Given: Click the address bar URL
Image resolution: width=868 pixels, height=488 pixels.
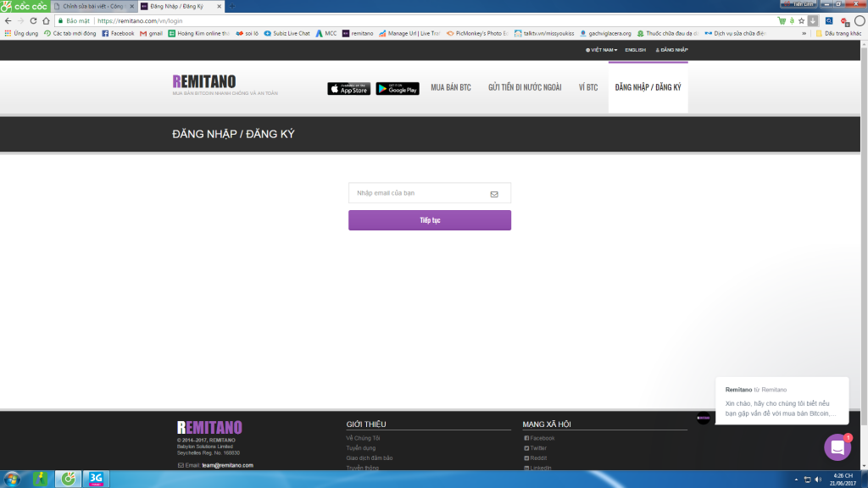Looking at the screenshot, I should point(140,21).
